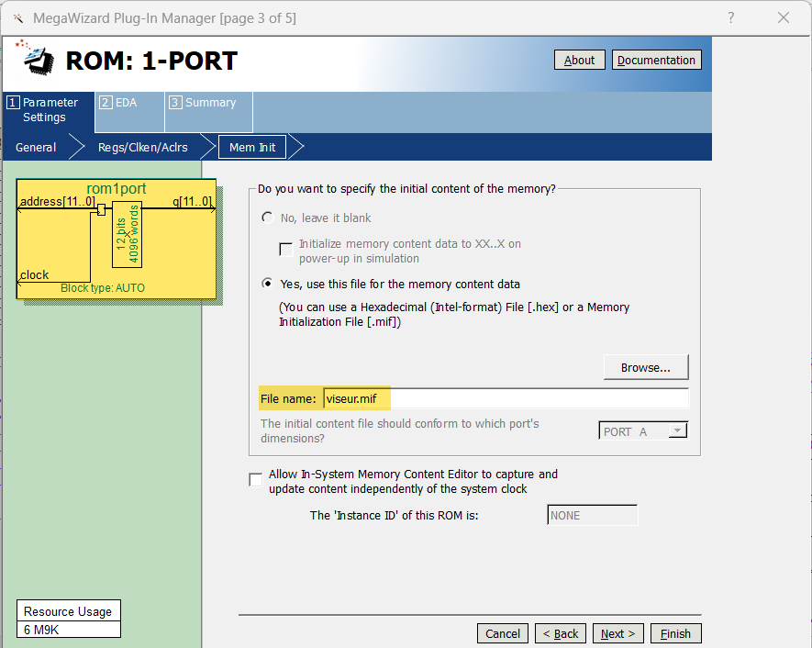Screen dimensions: 812x648
Task: Click the rom1port block diagram preview
Action: (117, 240)
